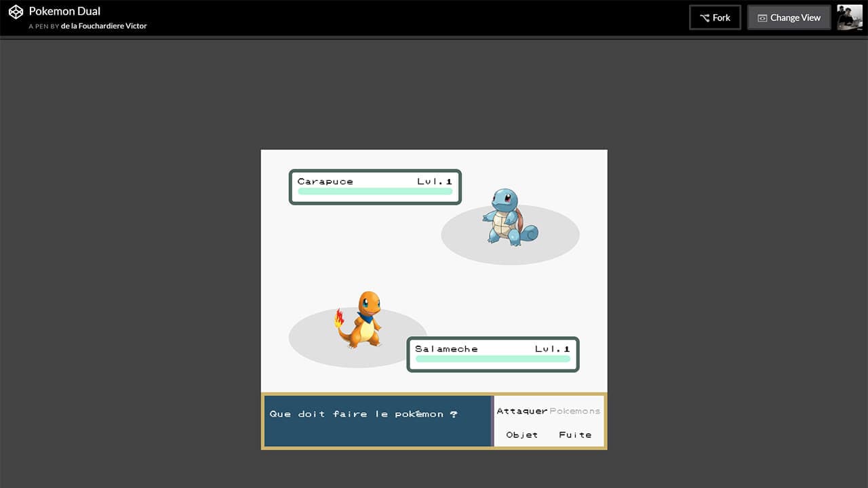Open the user profile avatar
This screenshot has width=868, height=488.
(x=850, y=17)
